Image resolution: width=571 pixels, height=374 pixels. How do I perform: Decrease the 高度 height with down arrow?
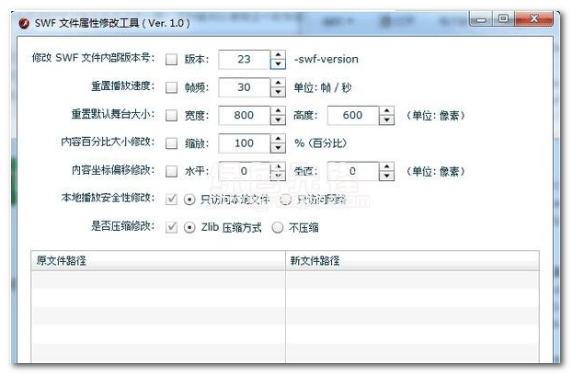point(387,120)
